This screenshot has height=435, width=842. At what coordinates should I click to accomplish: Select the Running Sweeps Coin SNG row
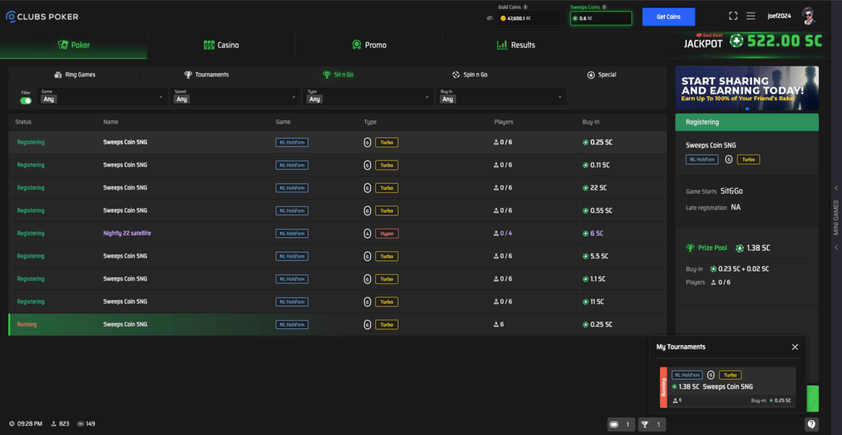point(337,324)
